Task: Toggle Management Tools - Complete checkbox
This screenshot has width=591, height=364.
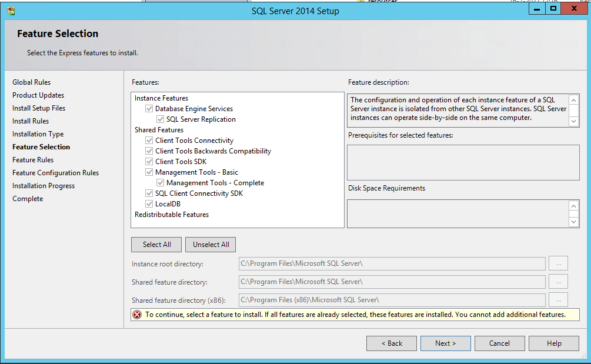Action: tap(160, 182)
